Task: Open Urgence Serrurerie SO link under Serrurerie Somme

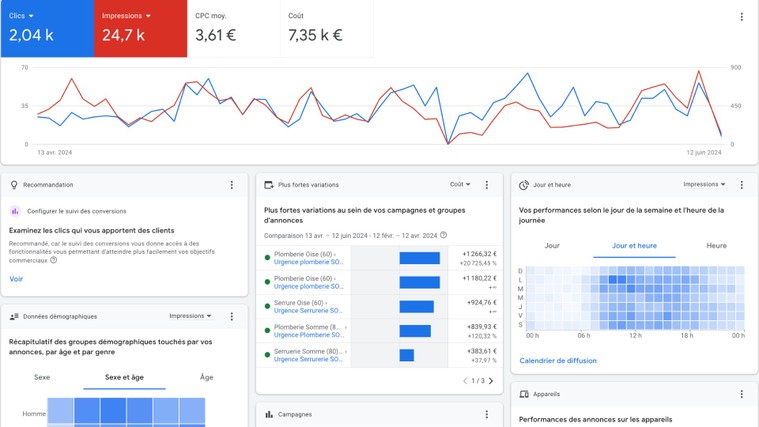Action: 308,359
